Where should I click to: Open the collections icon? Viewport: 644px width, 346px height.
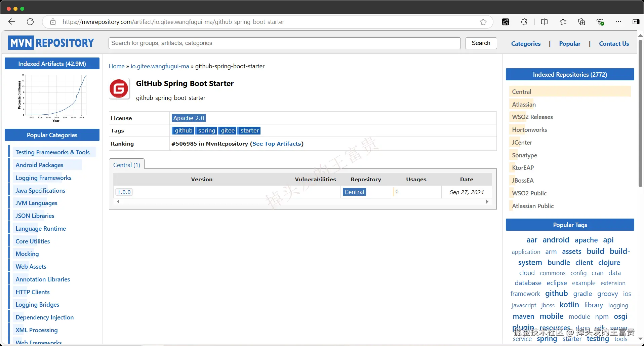point(581,22)
